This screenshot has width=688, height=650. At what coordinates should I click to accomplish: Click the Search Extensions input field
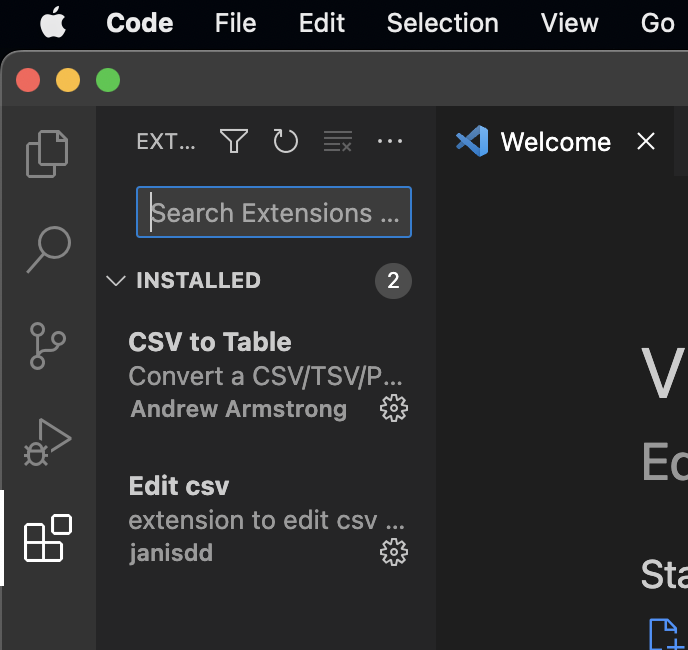[274, 213]
